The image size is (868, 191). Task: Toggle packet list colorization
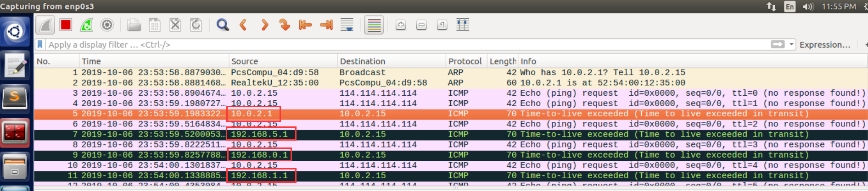(x=374, y=25)
